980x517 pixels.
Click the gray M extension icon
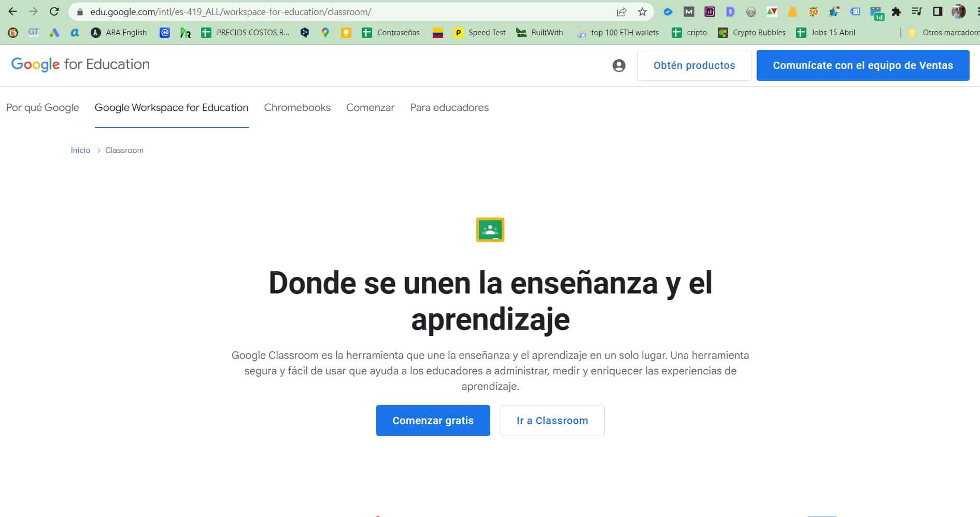[x=689, y=12]
